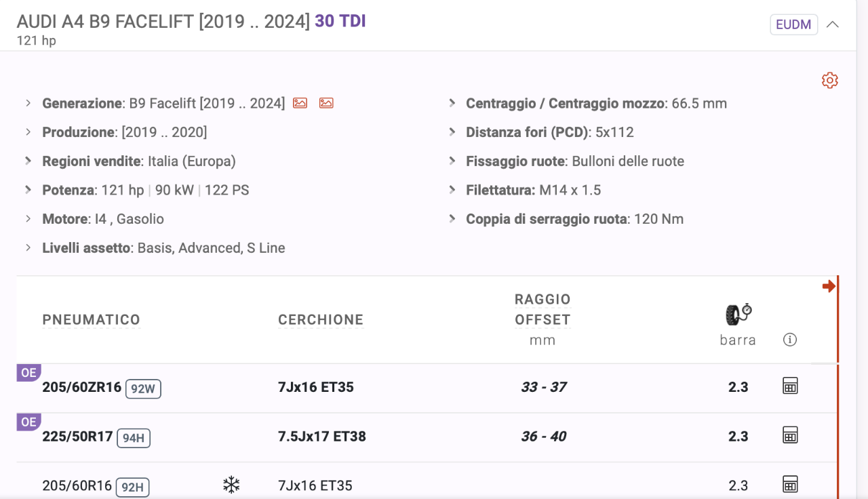This screenshot has height=499, width=868.
Task: Click the red right-arrow scroll icon
Action: point(828,286)
